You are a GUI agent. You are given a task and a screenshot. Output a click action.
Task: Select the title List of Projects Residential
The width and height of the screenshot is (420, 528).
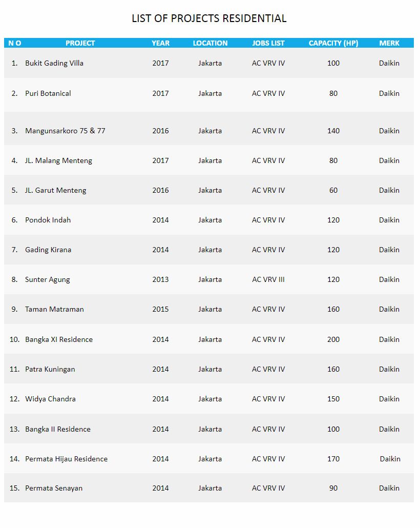click(x=209, y=18)
